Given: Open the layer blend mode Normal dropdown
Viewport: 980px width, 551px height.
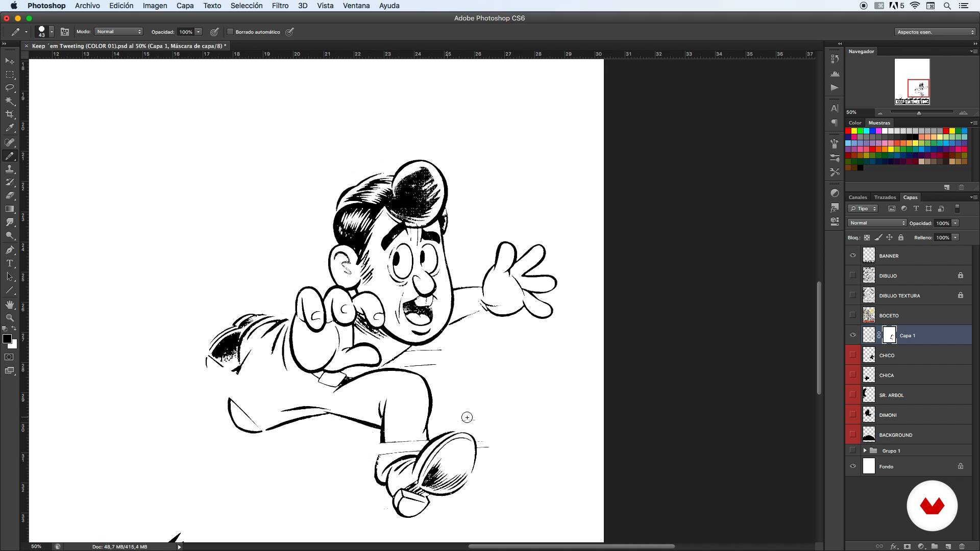Looking at the screenshot, I should click(x=877, y=223).
